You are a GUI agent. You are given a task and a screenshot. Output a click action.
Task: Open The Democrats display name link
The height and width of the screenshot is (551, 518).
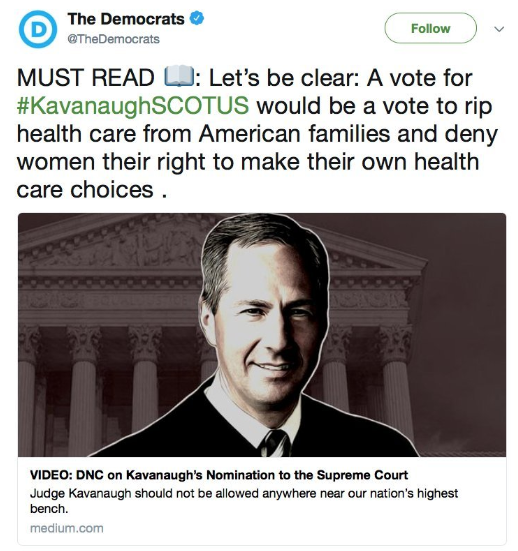[126, 19]
